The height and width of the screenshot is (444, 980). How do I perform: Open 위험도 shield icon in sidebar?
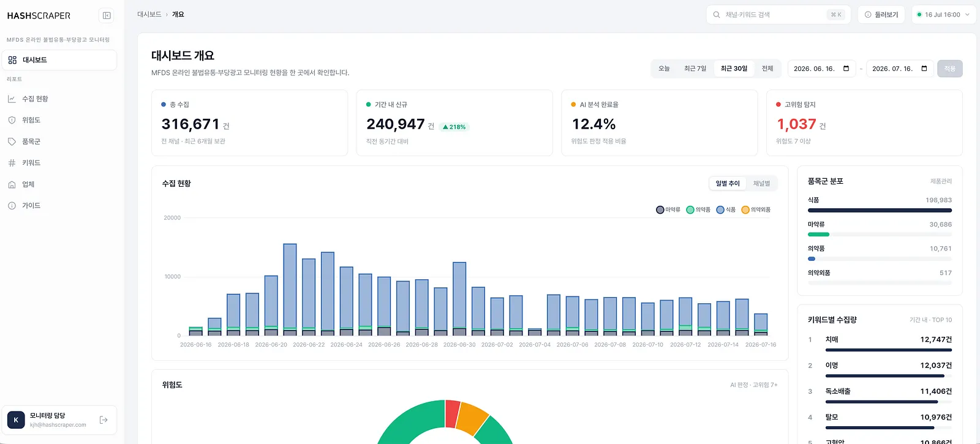pos(12,120)
